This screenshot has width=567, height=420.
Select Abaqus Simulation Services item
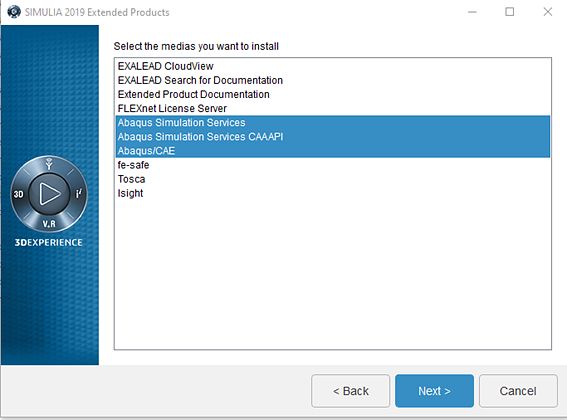(333, 123)
